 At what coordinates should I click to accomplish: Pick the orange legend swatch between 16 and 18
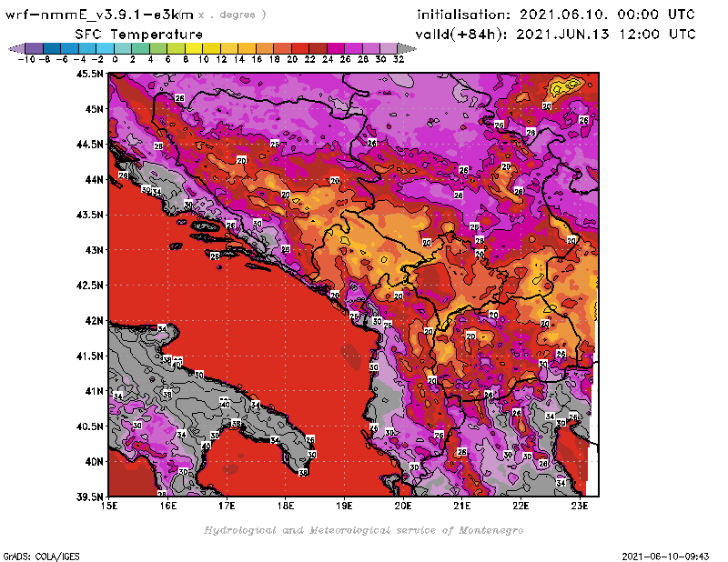[x=265, y=48]
